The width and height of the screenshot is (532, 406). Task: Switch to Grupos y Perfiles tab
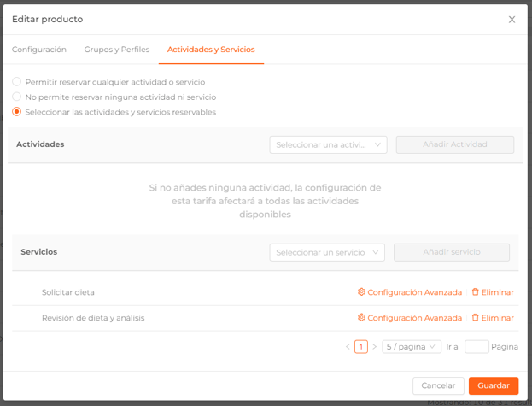tap(117, 50)
